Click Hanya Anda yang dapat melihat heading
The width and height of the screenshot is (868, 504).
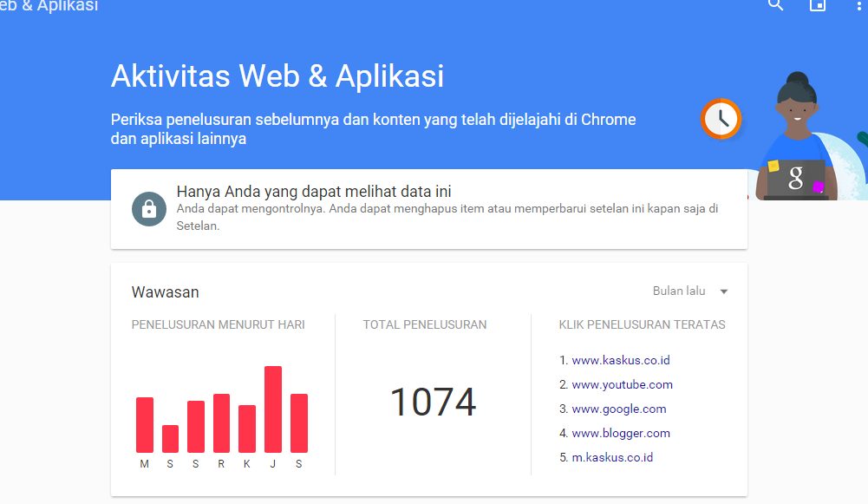tap(314, 192)
